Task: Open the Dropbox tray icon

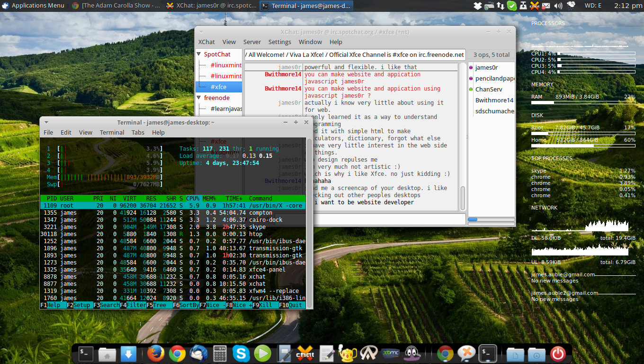Action: pos(477,6)
